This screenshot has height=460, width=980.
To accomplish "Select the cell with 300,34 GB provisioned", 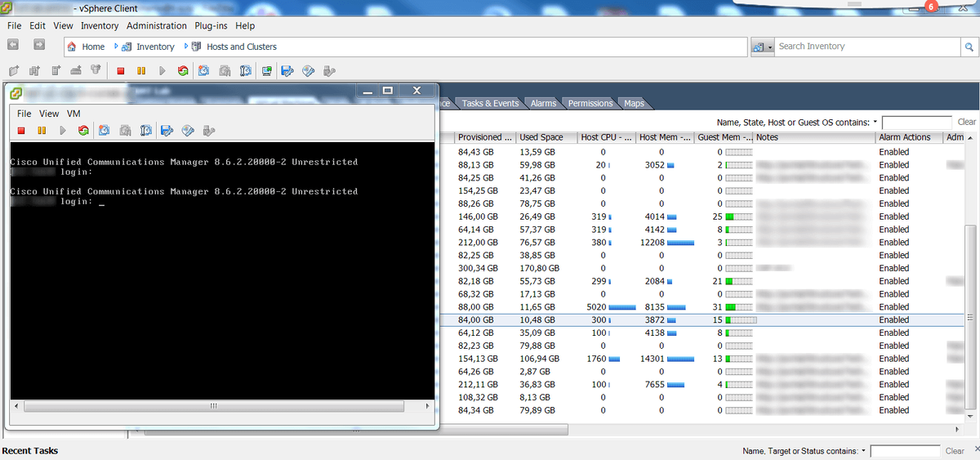I will click(478, 268).
